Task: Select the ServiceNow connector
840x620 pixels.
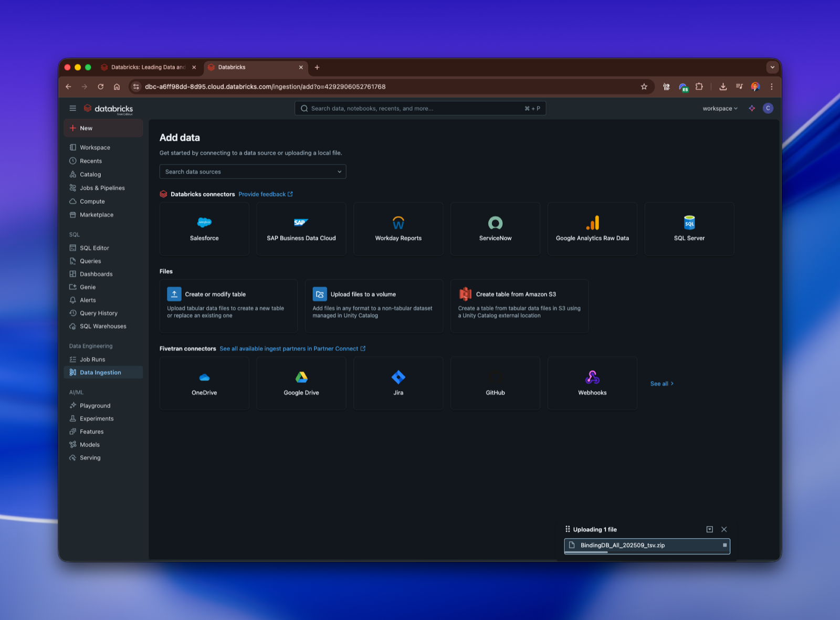Action: [x=495, y=228]
